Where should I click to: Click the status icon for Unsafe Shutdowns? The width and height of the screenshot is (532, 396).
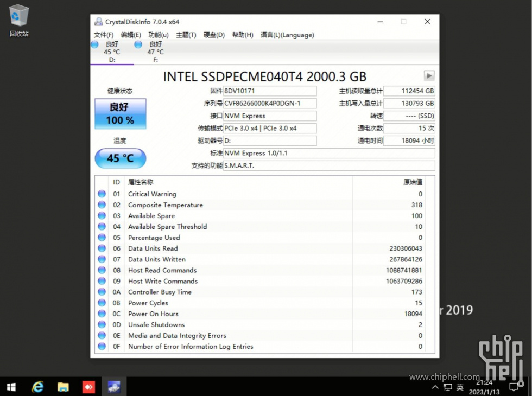click(102, 324)
